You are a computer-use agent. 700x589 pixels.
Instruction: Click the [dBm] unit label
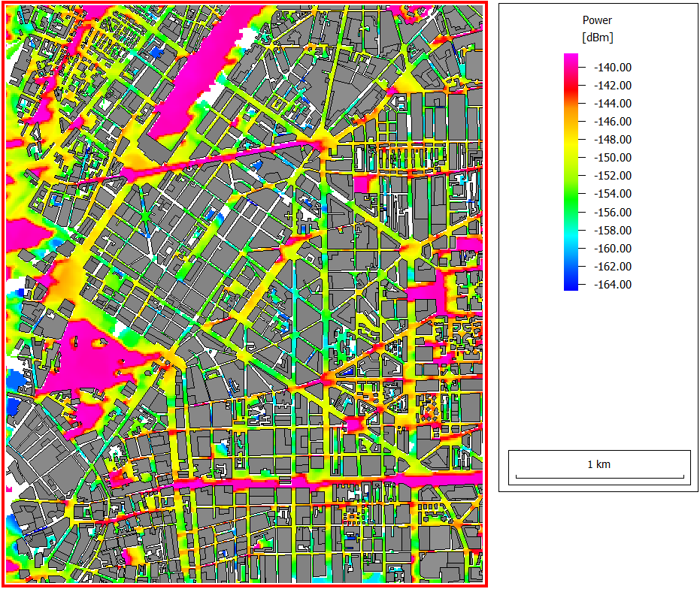(x=597, y=37)
